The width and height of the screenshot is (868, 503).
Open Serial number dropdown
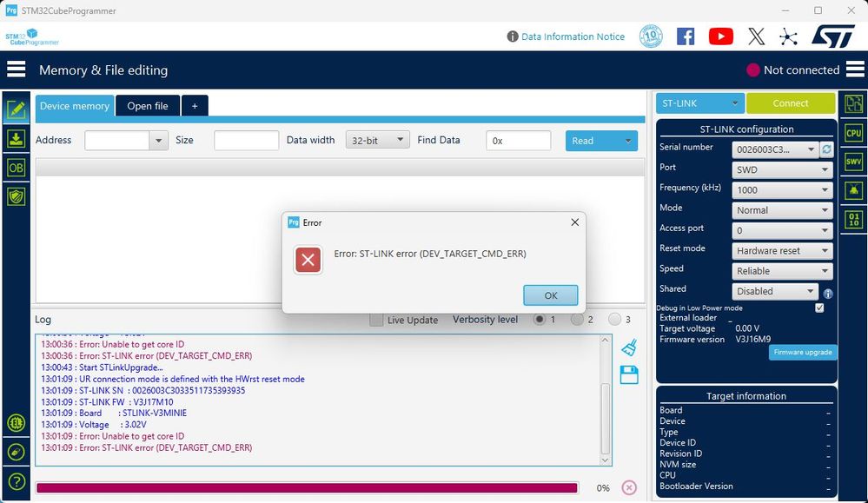point(775,149)
